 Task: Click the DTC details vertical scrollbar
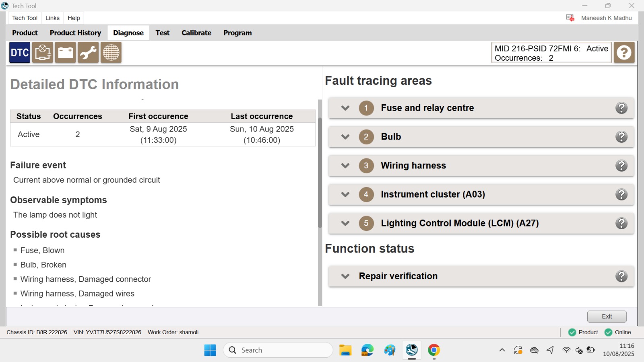point(320,173)
